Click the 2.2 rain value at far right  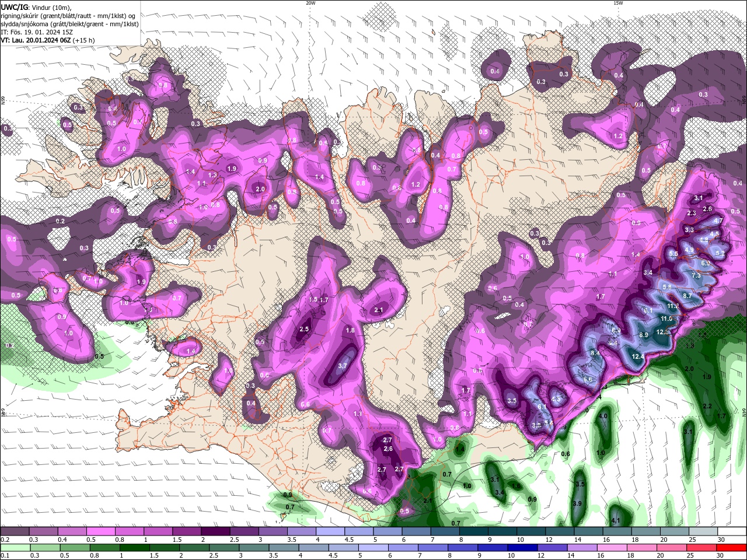click(x=707, y=406)
